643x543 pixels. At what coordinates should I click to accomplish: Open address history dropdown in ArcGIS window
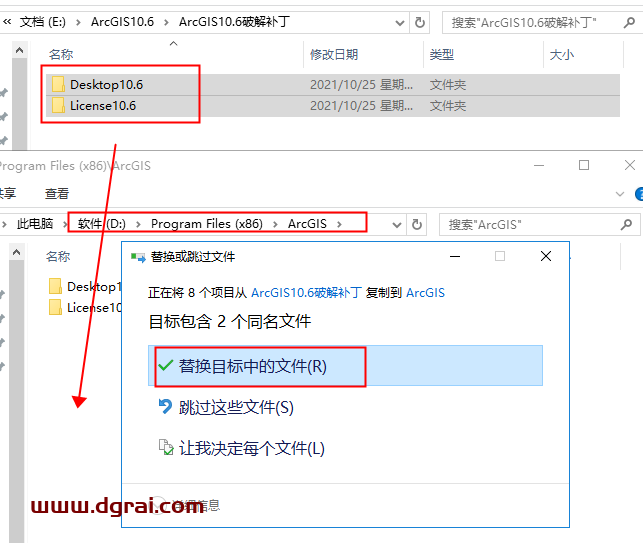coord(397,225)
